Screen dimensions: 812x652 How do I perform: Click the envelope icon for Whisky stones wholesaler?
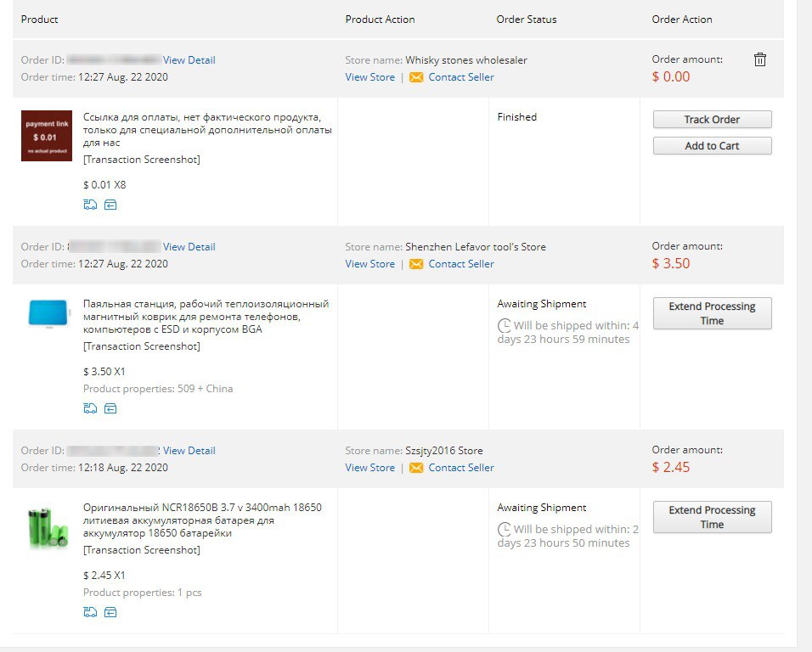pos(416,77)
